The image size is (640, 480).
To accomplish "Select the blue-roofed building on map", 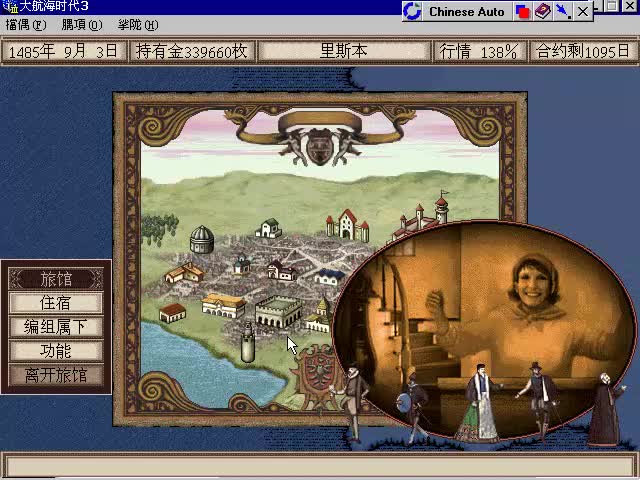I will [x=330, y=277].
